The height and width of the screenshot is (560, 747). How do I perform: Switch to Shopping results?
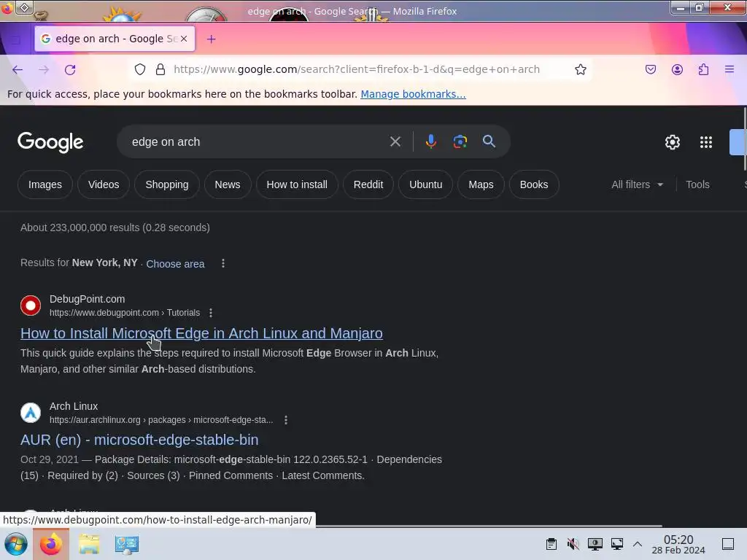(x=167, y=184)
